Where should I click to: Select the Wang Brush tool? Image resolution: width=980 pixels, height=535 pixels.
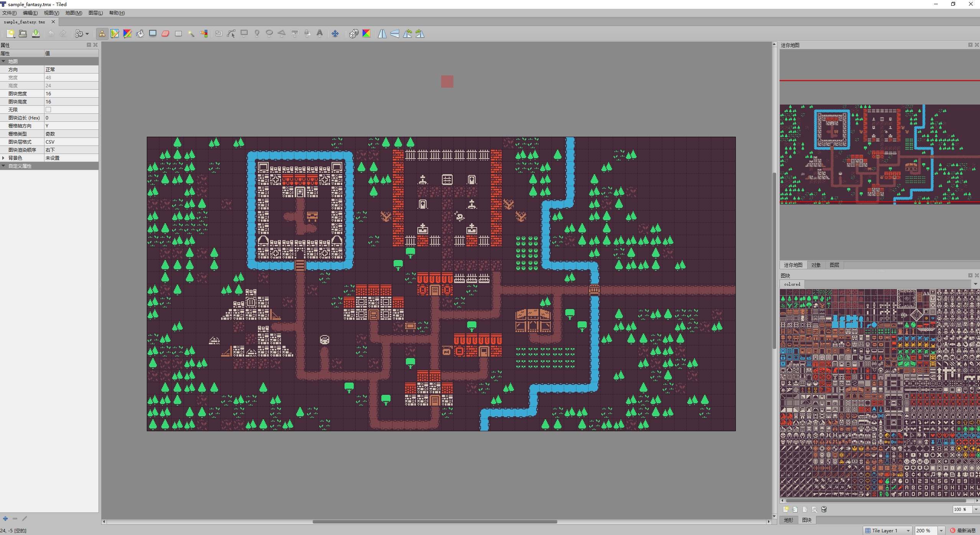(127, 34)
